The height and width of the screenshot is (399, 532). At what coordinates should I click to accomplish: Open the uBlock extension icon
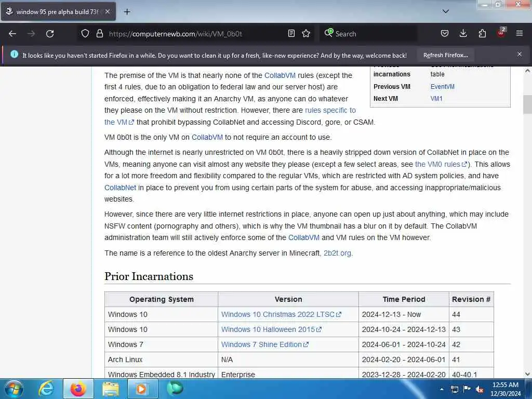tap(501, 33)
